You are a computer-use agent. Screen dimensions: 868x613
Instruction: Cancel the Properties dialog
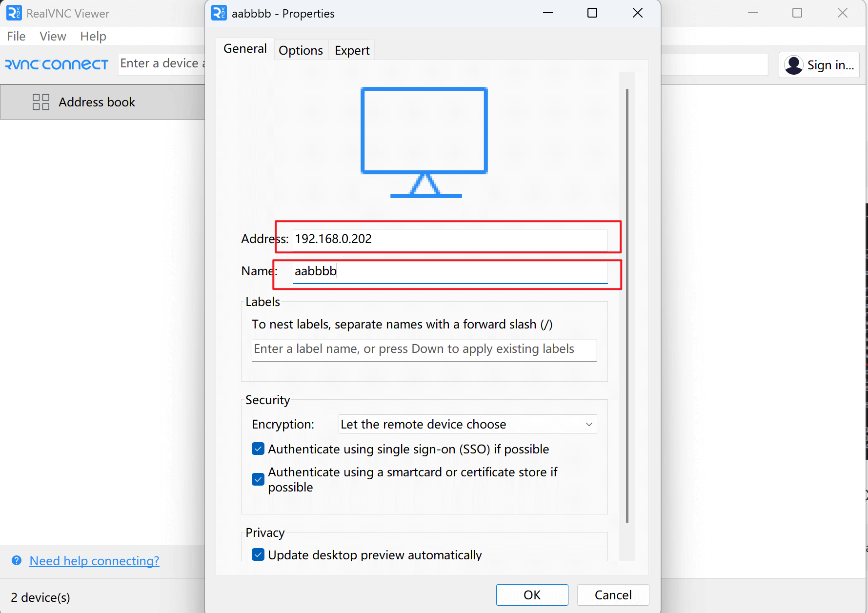[x=613, y=595]
